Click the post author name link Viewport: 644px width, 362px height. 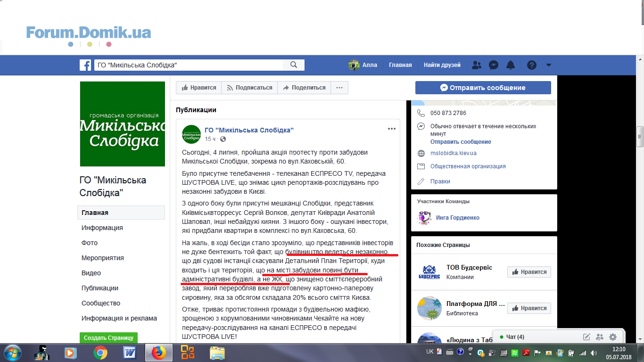click(x=249, y=130)
